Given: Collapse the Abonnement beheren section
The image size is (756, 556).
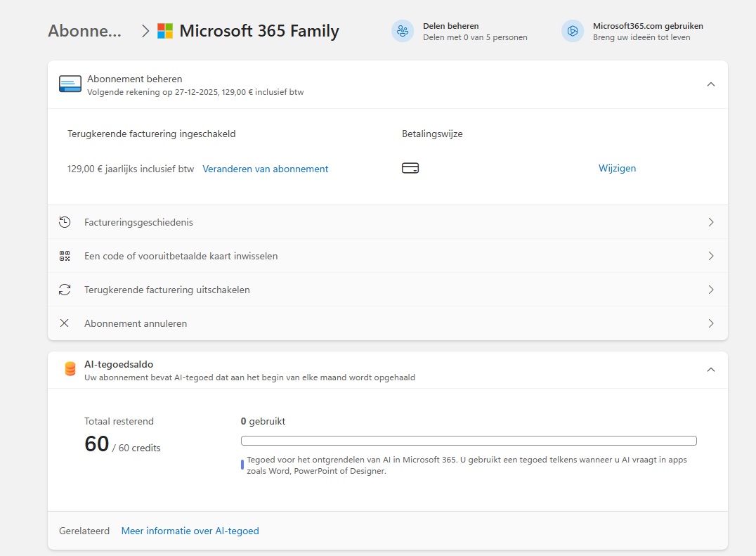Looking at the screenshot, I should [710, 84].
